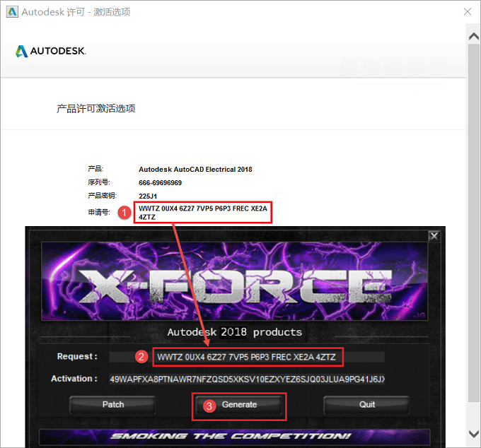This screenshot has height=448, width=481.
Task: Click the Quit button
Action: pos(366,405)
